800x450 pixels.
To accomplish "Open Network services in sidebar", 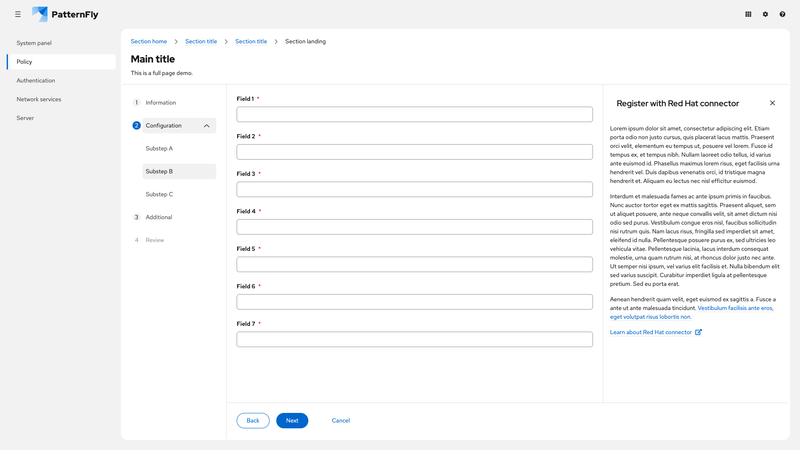I will tap(61, 99).
